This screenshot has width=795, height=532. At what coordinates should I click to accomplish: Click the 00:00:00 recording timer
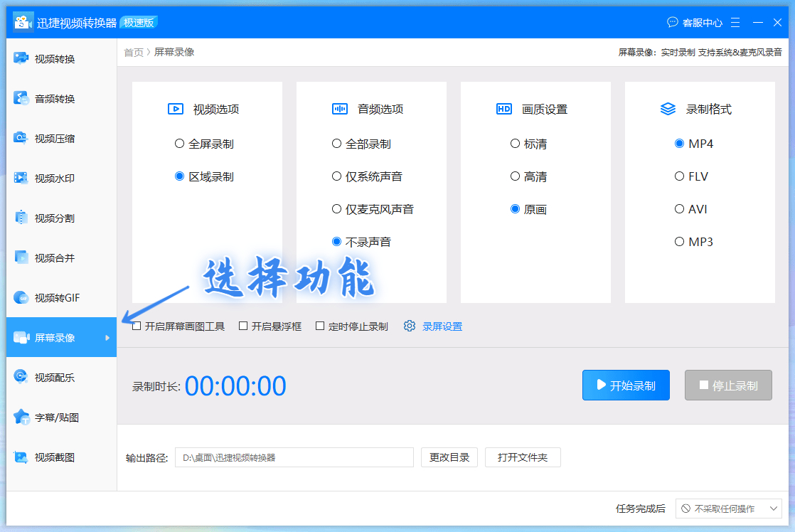point(235,386)
